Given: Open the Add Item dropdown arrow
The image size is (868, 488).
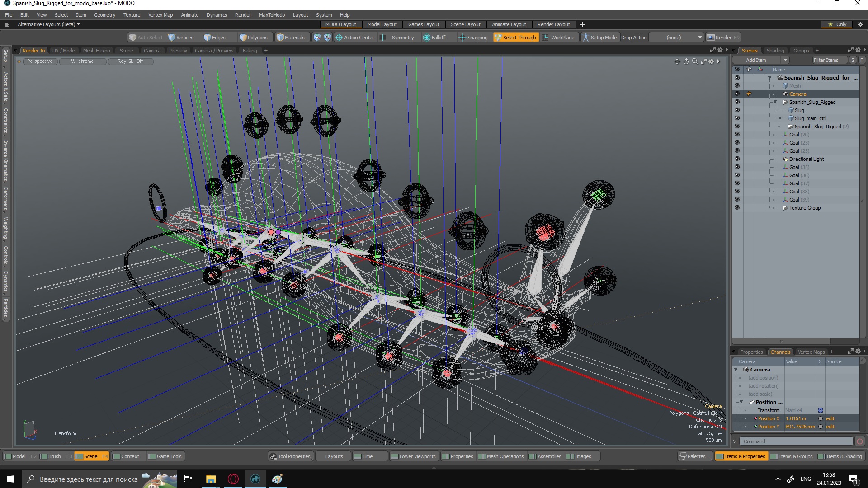Looking at the screenshot, I should tap(785, 60).
